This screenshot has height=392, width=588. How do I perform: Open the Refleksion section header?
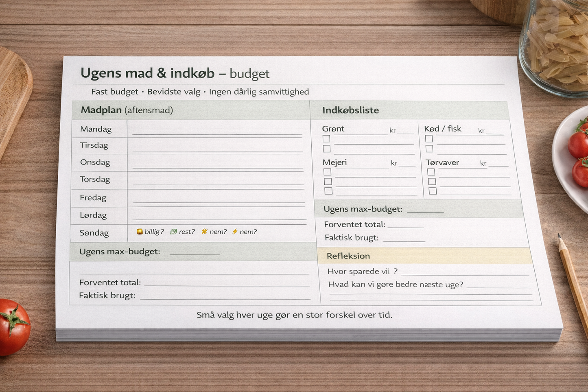[348, 256]
